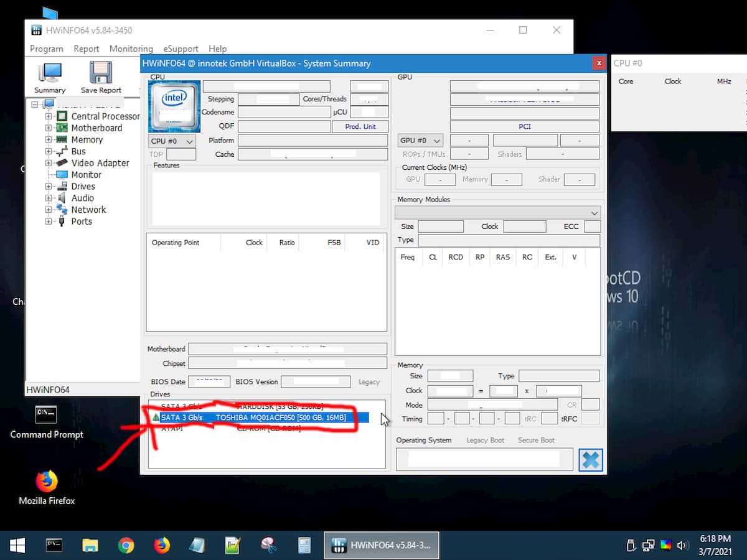
Task: Open Mozilla Firefox desktop shortcut
Action: [x=47, y=487]
